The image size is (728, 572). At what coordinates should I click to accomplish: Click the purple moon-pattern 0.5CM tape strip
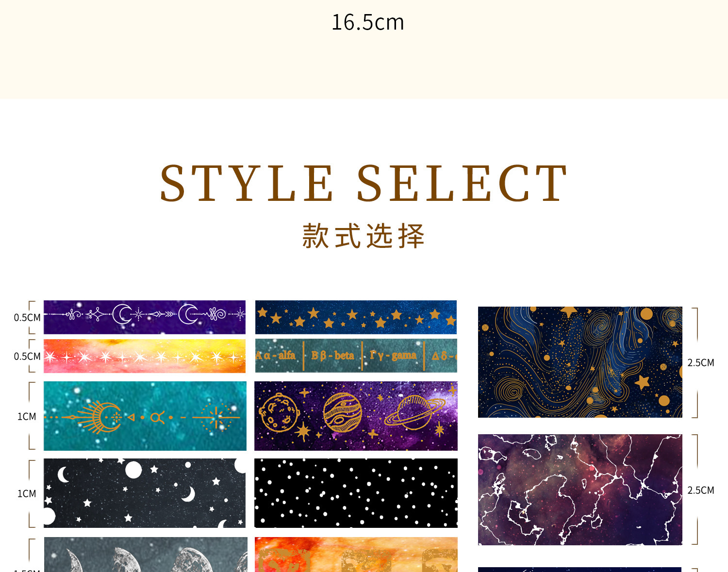[145, 317]
